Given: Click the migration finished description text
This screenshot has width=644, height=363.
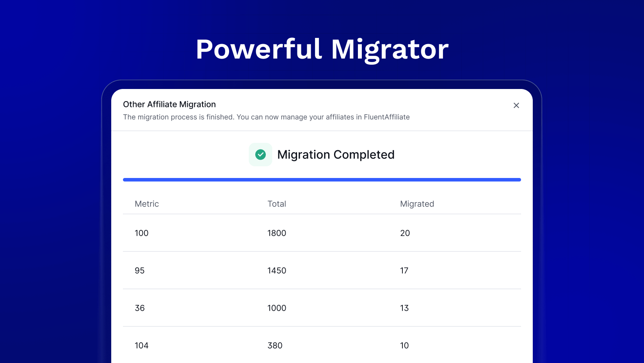Looking at the screenshot, I should [x=266, y=117].
